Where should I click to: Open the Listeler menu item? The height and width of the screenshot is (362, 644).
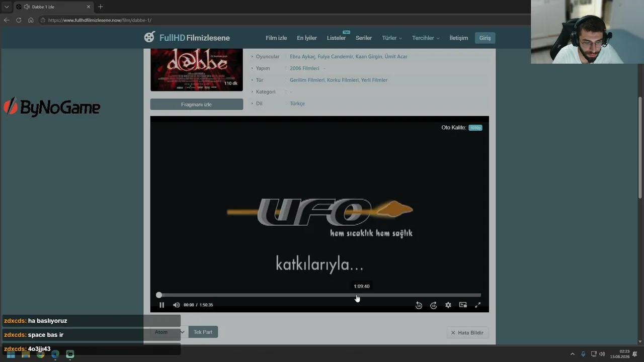coord(336,38)
